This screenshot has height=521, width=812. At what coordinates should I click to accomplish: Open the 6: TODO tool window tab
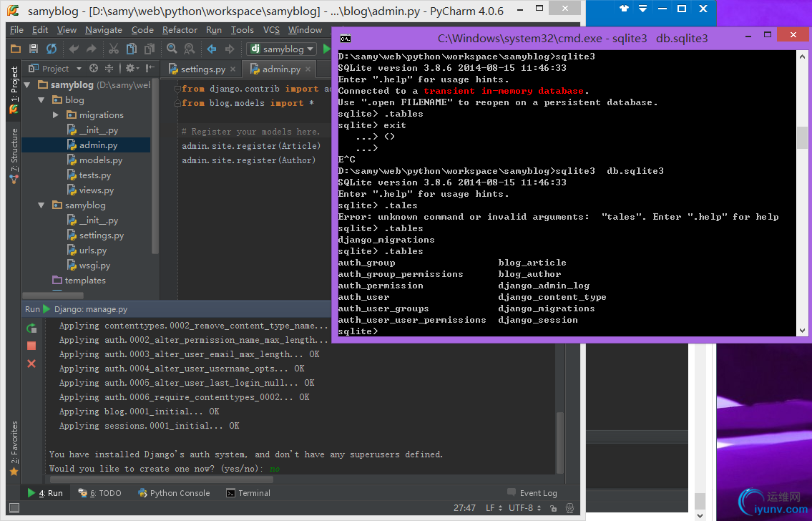[x=100, y=493]
